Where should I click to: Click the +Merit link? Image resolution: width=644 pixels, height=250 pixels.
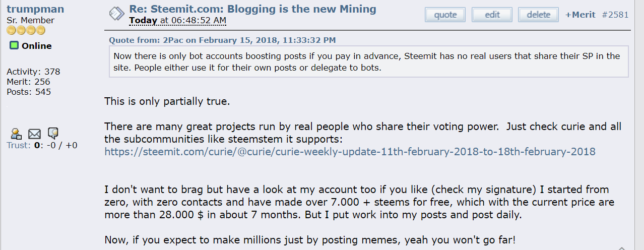point(580,15)
